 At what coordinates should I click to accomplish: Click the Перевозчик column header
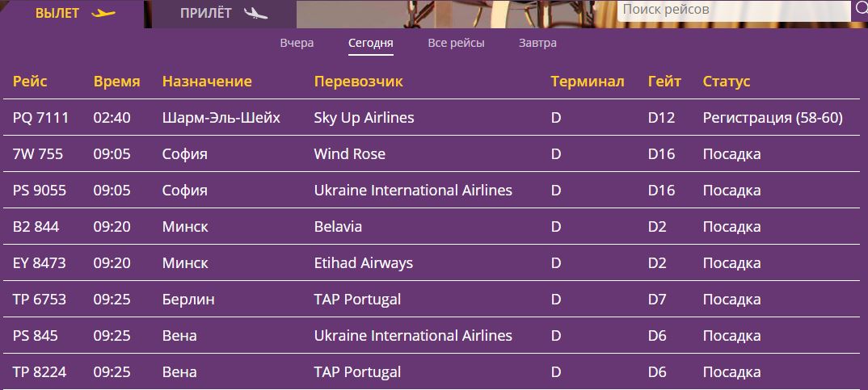point(358,82)
